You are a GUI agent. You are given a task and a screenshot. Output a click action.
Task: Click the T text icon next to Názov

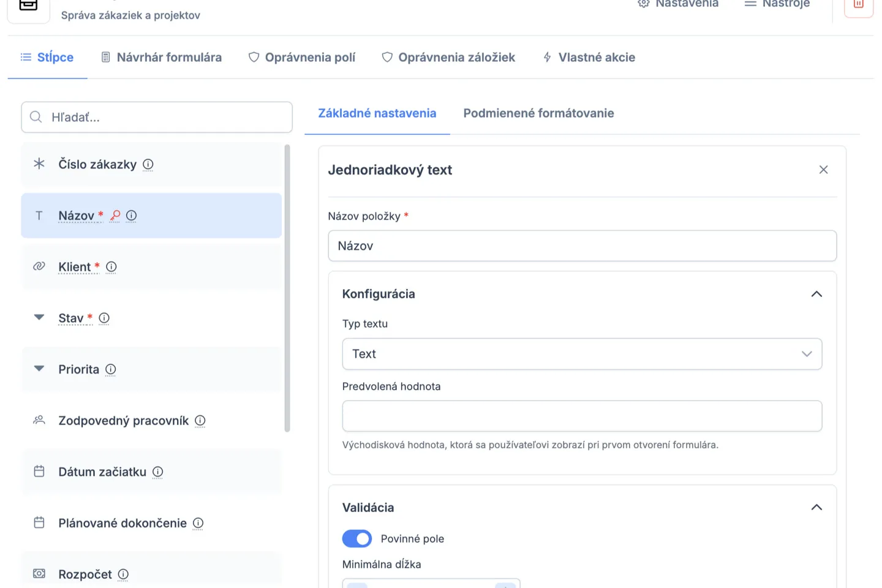[x=39, y=216]
